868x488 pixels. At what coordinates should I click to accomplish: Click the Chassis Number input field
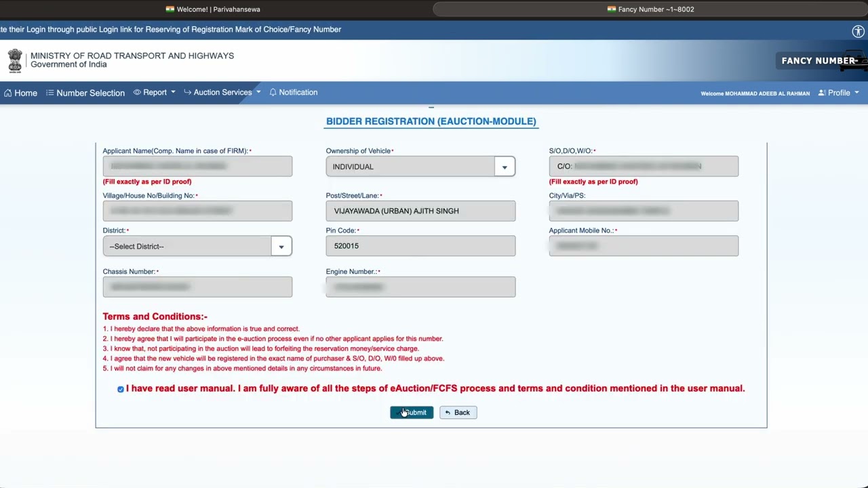click(x=197, y=287)
